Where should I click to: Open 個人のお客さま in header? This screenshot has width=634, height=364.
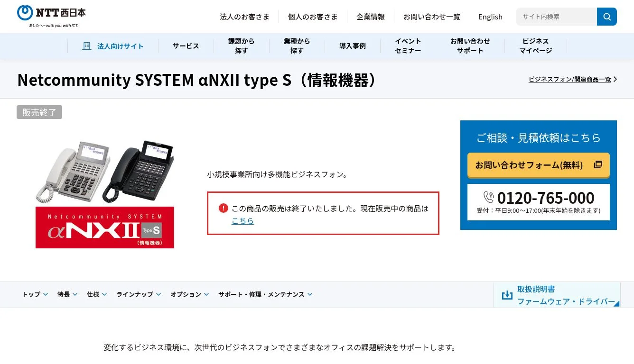click(x=313, y=17)
